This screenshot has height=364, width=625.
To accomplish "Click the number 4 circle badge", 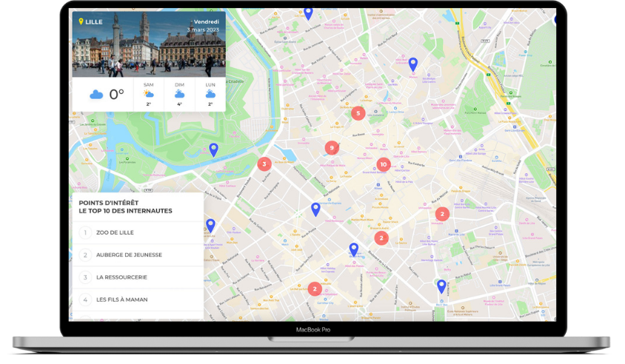I will click(x=85, y=300).
